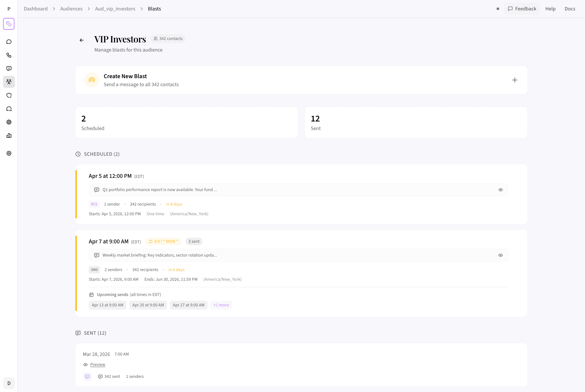This screenshot has height=392, width=585.
Task: Open the Preview link for Mar 28 blast
Action: click(x=98, y=364)
